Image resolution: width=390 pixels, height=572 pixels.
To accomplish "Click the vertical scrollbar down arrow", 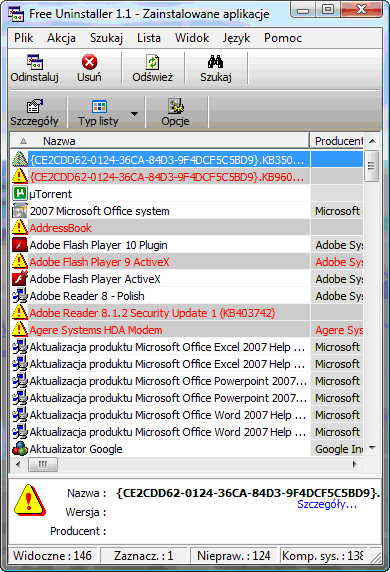I will point(372,448).
